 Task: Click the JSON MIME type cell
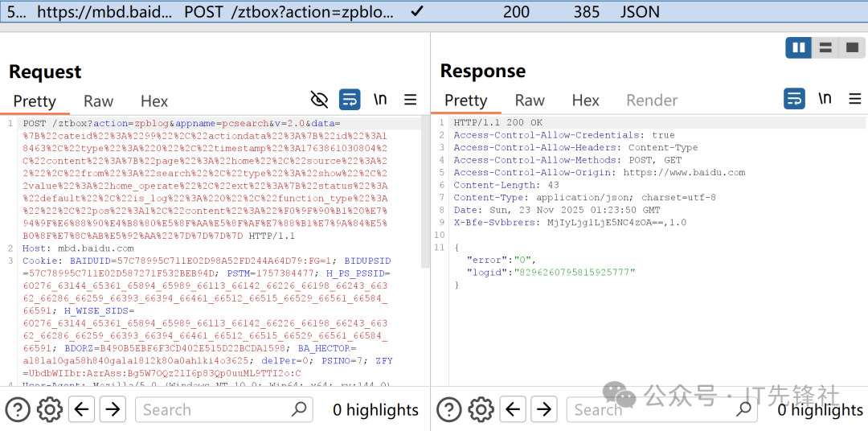640,11
